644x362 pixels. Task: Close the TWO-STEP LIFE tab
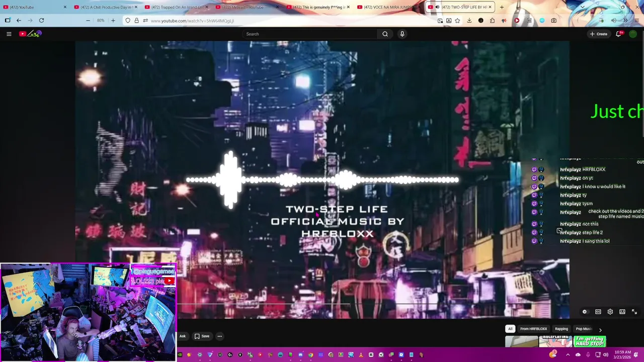point(490,7)
